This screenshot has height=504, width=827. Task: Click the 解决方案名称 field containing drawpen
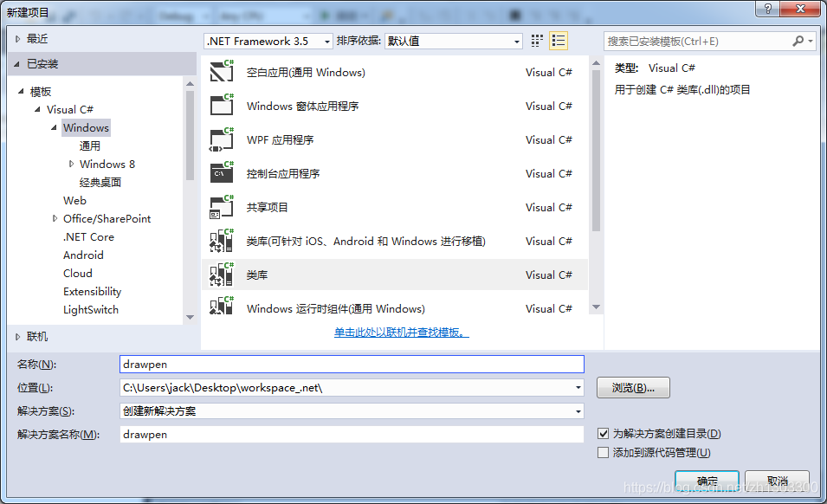tap(352, 435)
